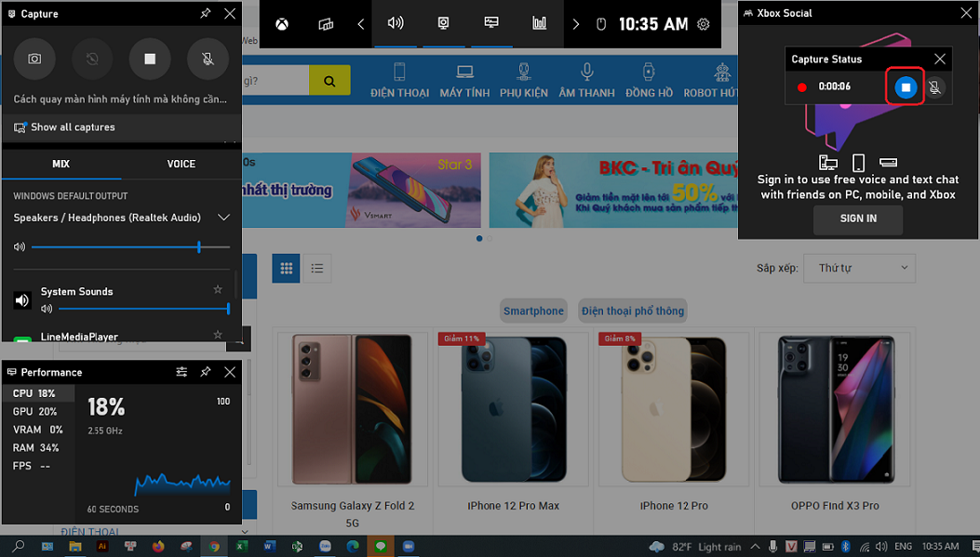Toggle the Audio widget from Game Bar
The image size is (980, 557).
395,24
